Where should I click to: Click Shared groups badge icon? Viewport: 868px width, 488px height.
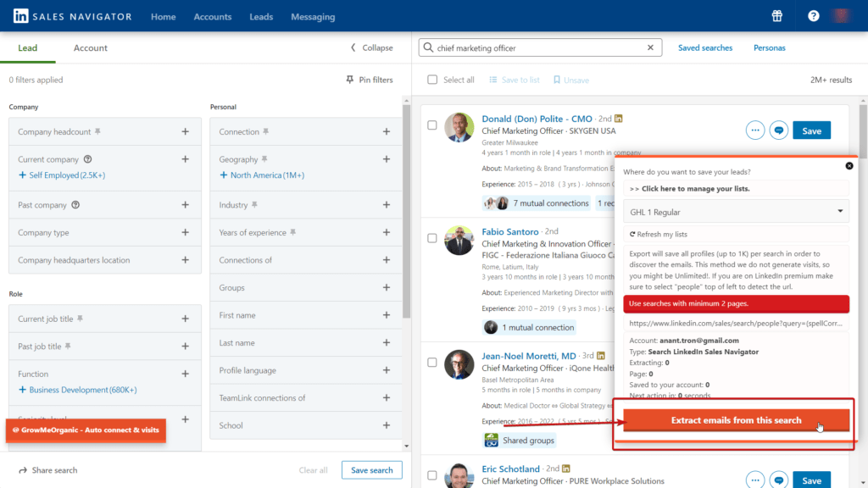pyautogui.click(x=491, y=441)
